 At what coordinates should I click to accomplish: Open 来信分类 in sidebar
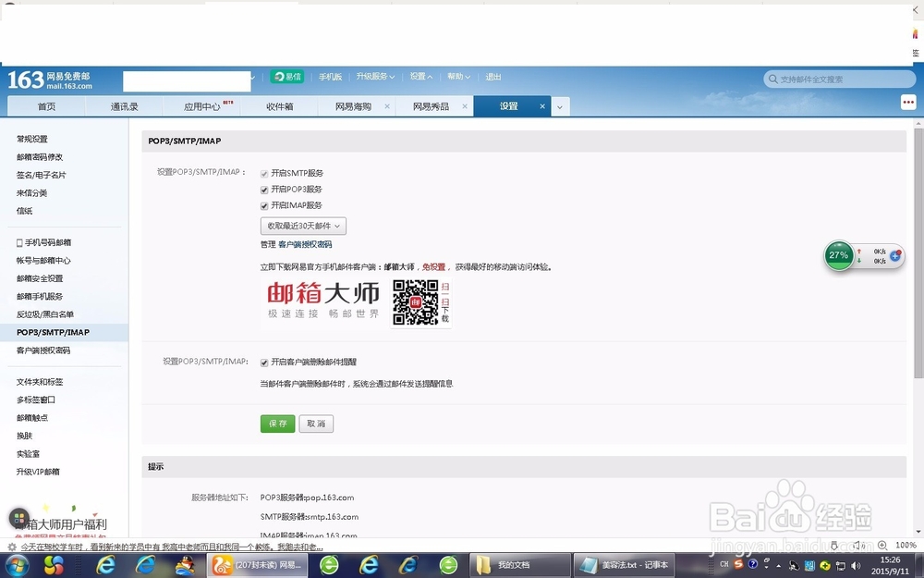(31, 193)
